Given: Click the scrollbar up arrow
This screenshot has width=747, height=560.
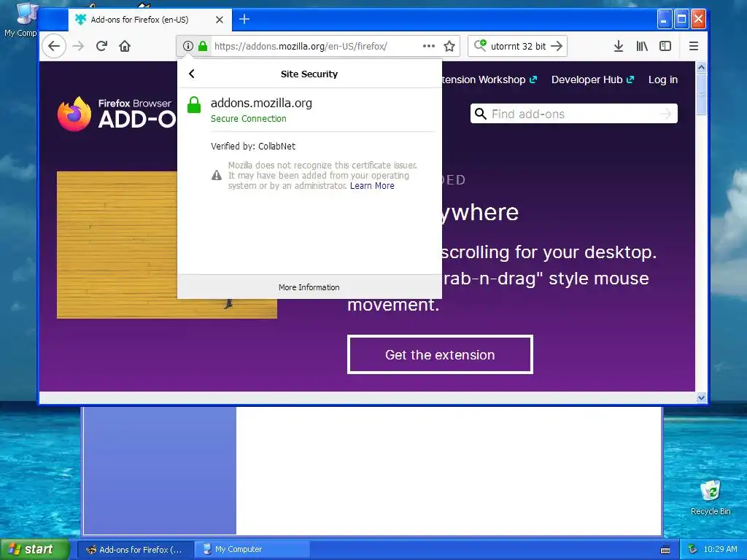Looking at the screenshot, I should pyautogui.click(x=701, y=67).
